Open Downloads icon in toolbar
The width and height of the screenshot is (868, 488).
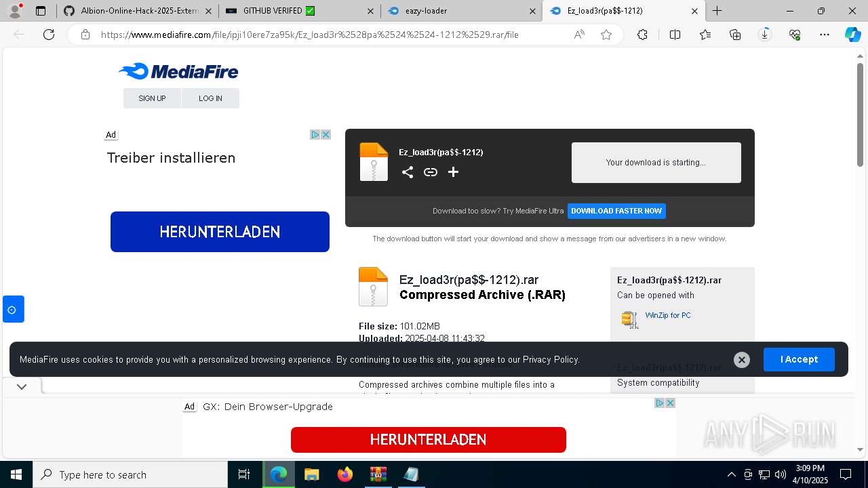tap(765, 35)
